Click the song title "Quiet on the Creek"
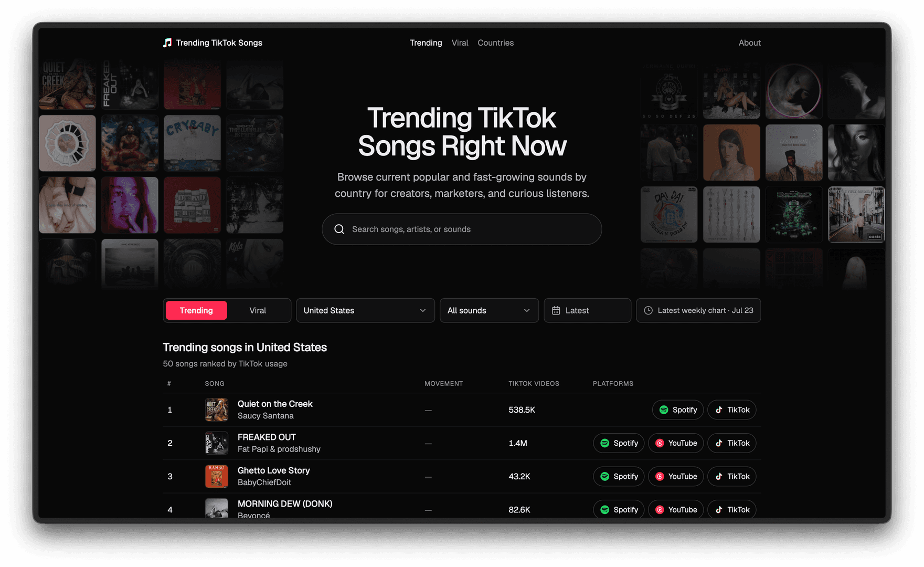This screenshot has height=567, width=924. click(275, 404)
